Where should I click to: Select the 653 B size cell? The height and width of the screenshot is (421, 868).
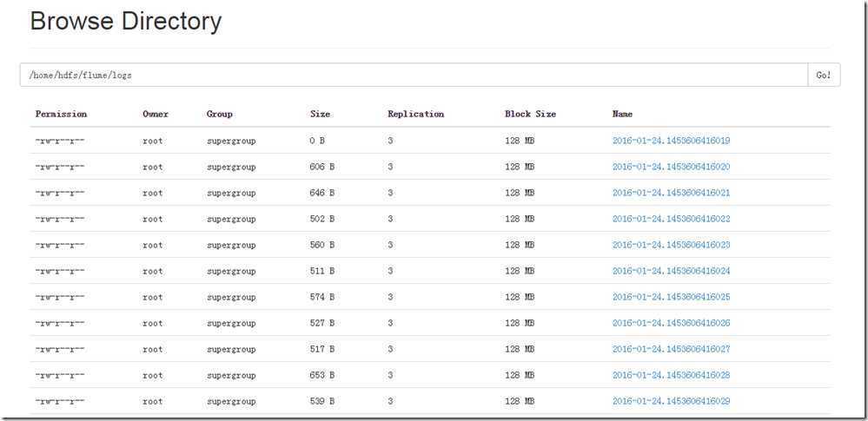click(322, 375)
